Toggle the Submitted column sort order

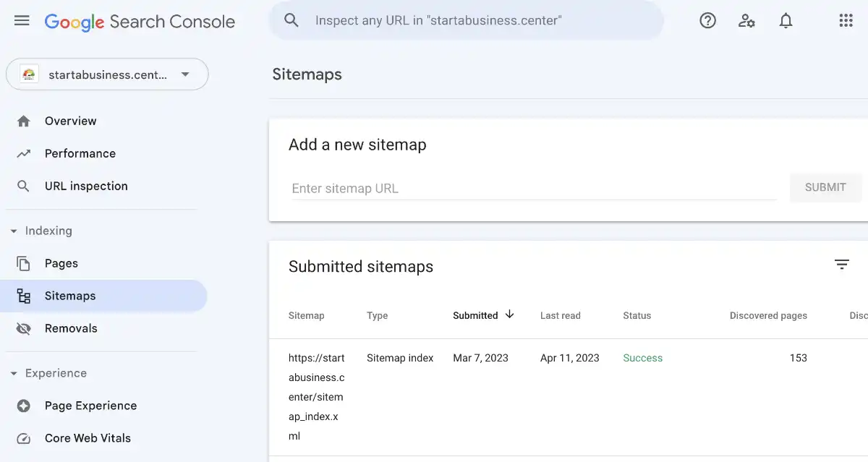click(x=483, y=315)
